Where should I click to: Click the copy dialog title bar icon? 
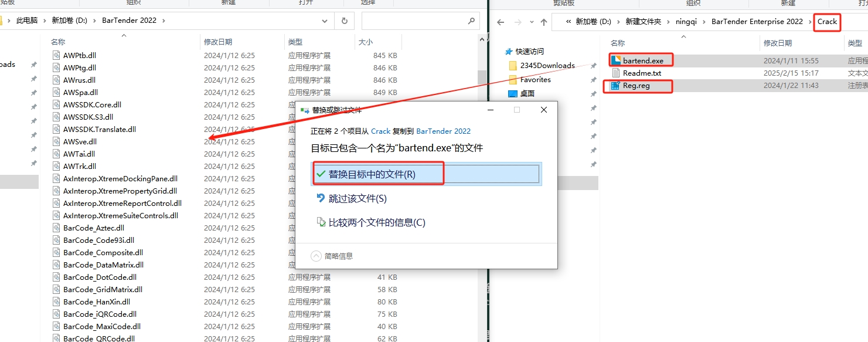pos(305,110)
